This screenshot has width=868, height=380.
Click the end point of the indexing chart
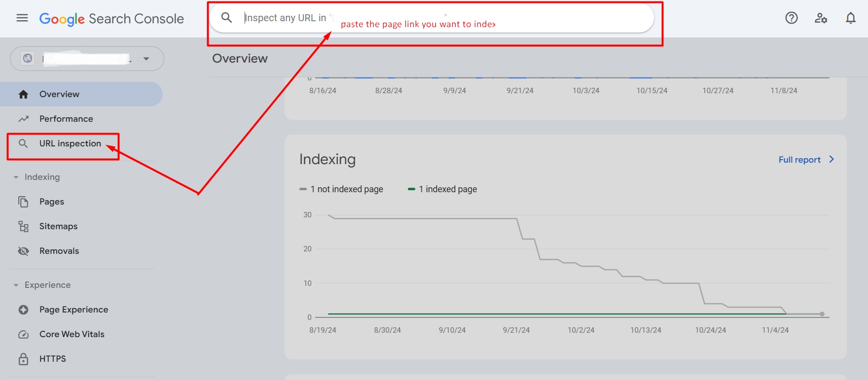(822, 314)
